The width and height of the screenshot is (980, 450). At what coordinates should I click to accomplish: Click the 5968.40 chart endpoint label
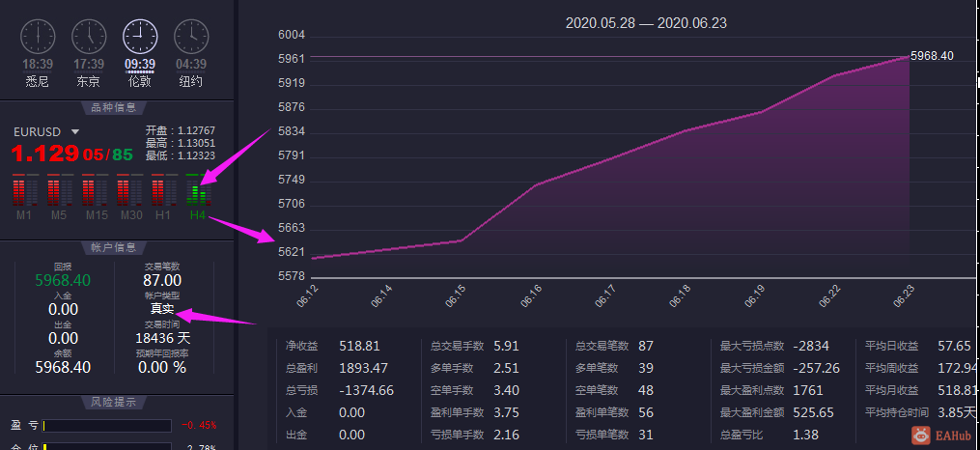click(x=932, y=56)
